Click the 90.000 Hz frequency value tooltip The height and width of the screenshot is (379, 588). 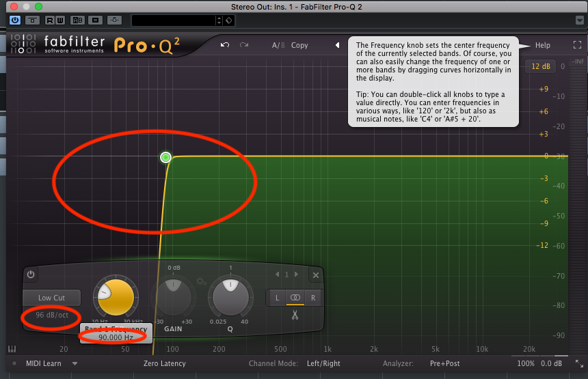pyautogui.click(x=116, y=337)
